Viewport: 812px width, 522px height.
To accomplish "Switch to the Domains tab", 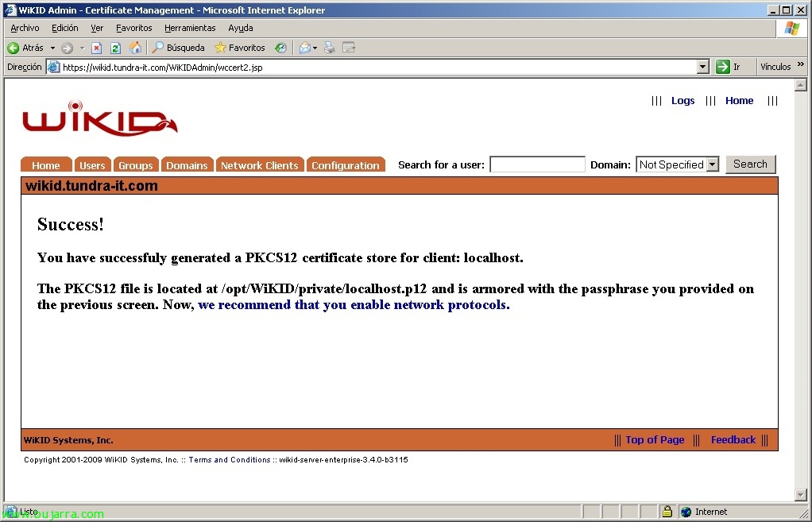I will pyautogui.click(x=187, y=164).
